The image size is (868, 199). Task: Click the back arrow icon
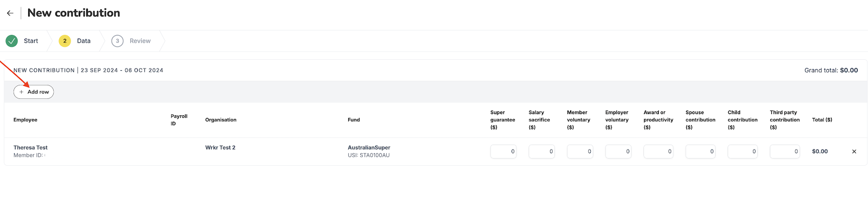(10, 13)
